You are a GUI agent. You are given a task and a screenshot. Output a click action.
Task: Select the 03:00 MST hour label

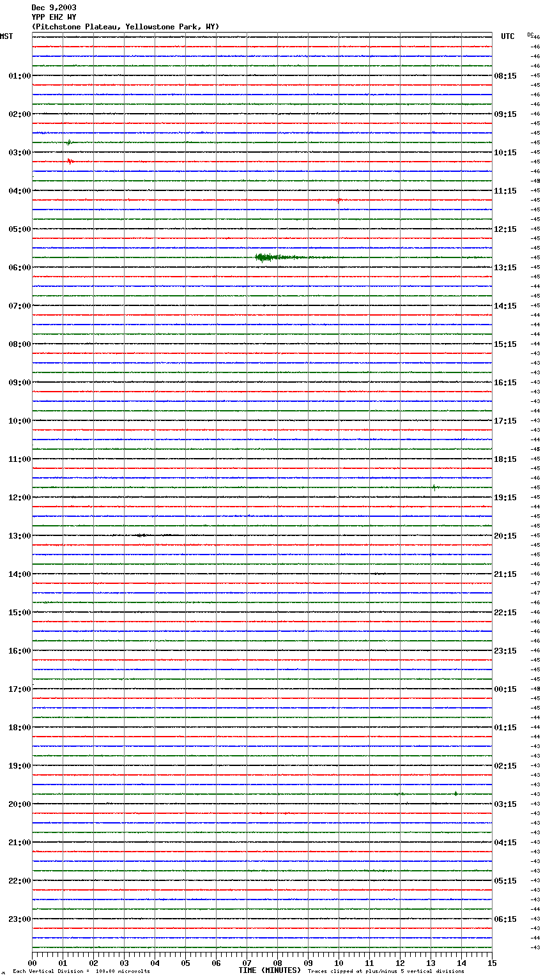pyautogui.click(x=20, y=153)
